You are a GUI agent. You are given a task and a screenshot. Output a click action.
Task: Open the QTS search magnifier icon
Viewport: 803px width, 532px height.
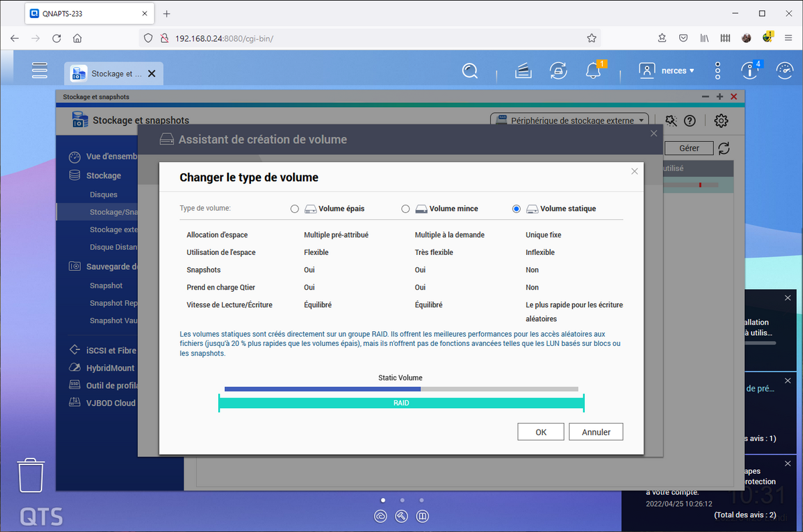click(x=471, y=70)
